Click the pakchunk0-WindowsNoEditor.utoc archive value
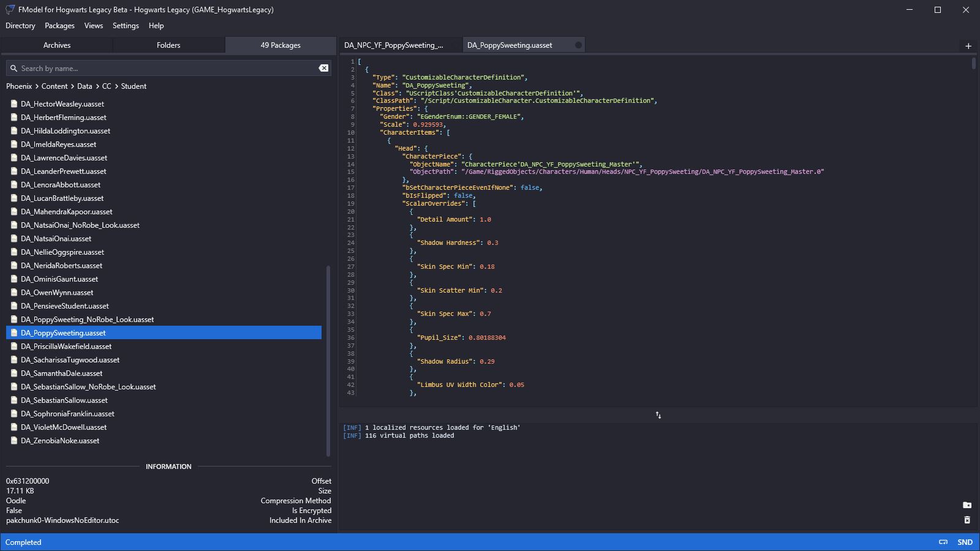Viewport: 980px width, 551px height. click(62, 520)
